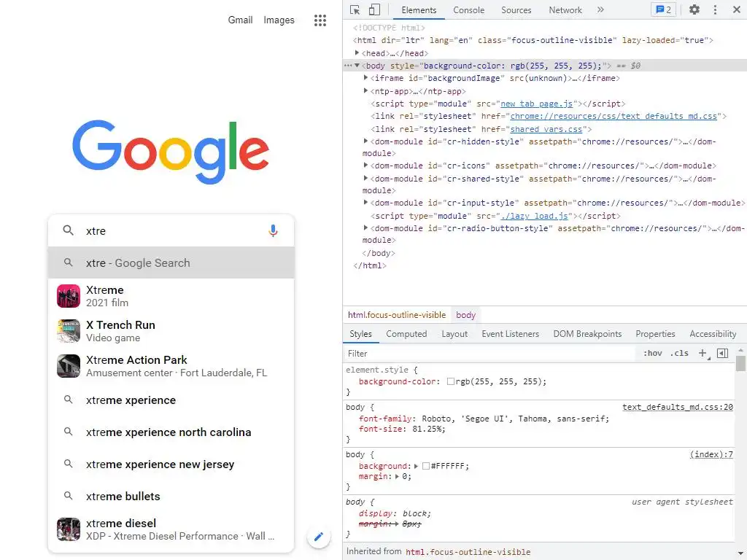
Task: Open text_defaults_md.css stylesheet href link
Action: 614,116
